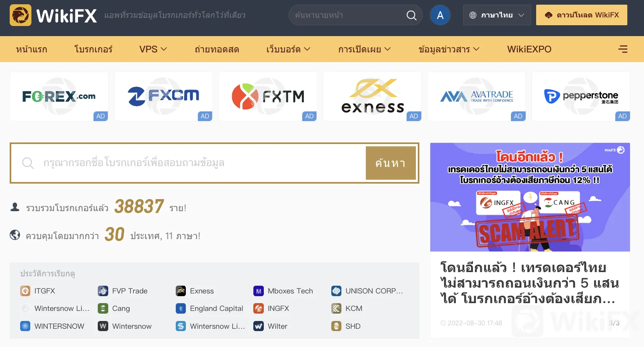Open the AvaTrade ad banner

476,96
